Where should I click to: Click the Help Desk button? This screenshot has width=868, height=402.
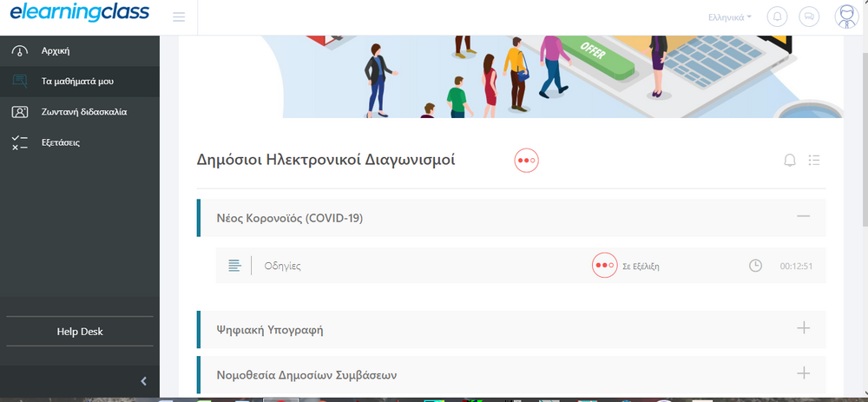click(x=80, y=332)
